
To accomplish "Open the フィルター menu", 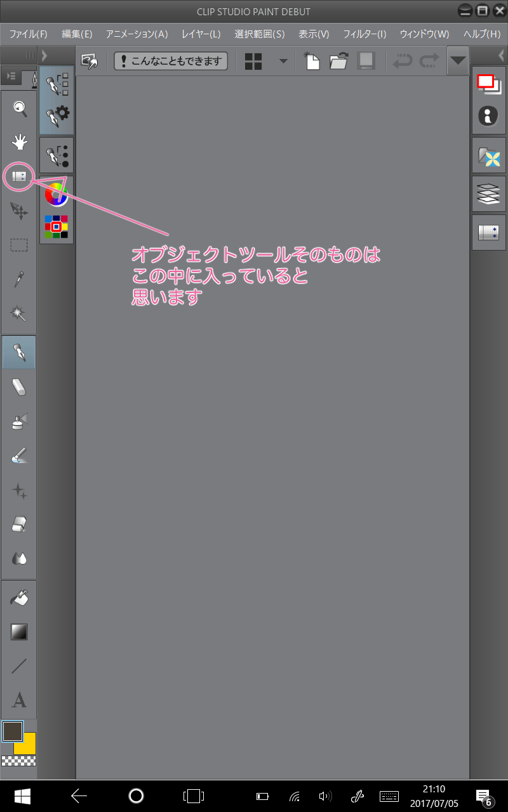I will click(364, 34).
